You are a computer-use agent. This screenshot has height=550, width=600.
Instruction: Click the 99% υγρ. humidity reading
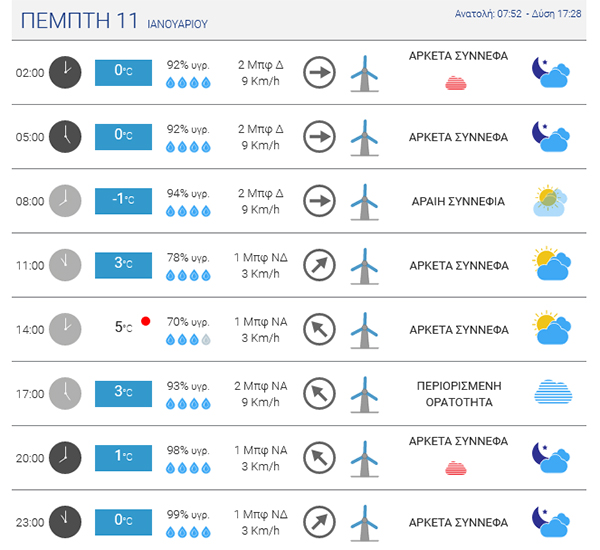tap(188, 514)
